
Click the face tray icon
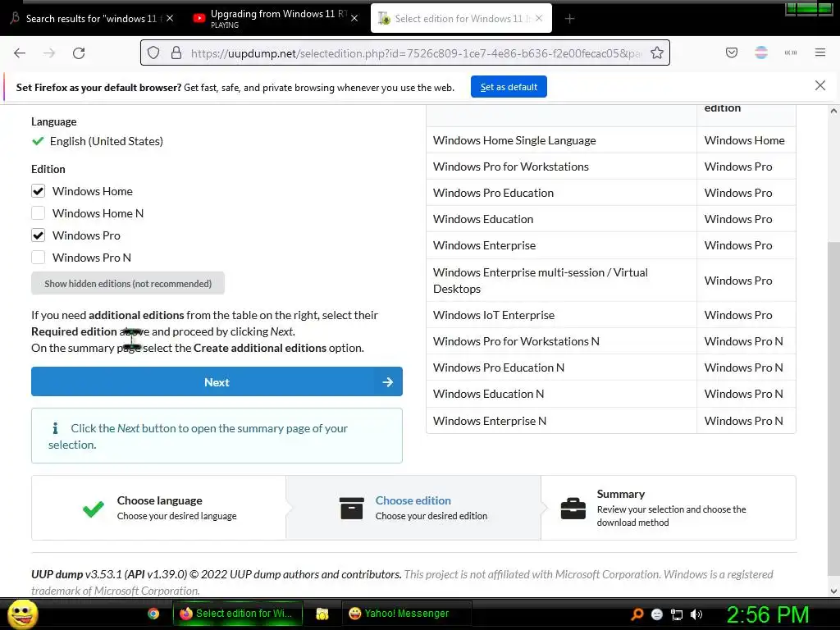[x=657, y=614]
